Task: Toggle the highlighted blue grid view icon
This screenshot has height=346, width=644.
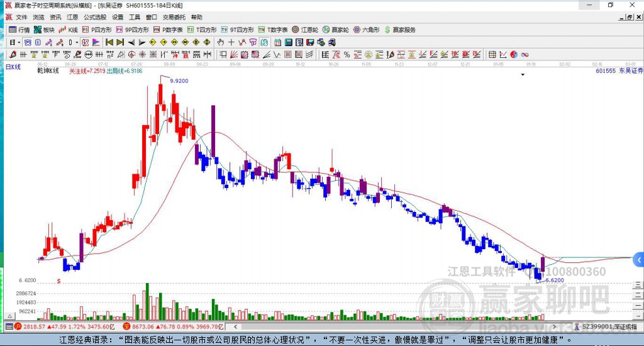Action: click(x=28, y=42)
